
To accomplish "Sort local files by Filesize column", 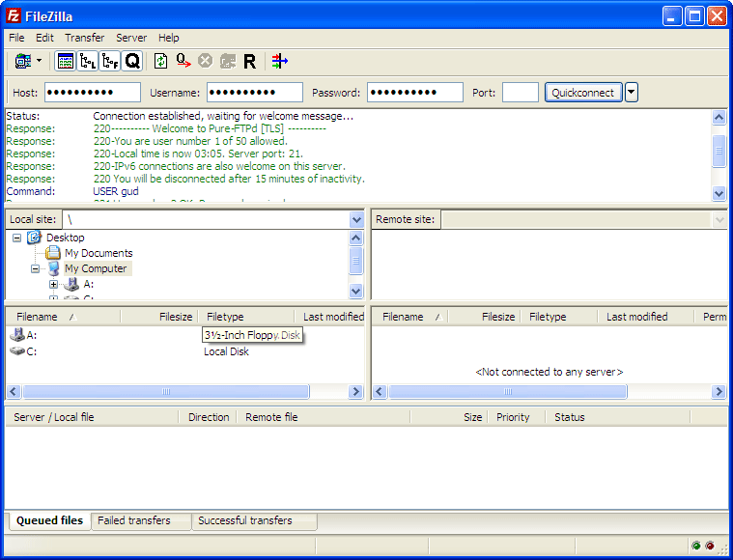I will [x=175, y=317].
